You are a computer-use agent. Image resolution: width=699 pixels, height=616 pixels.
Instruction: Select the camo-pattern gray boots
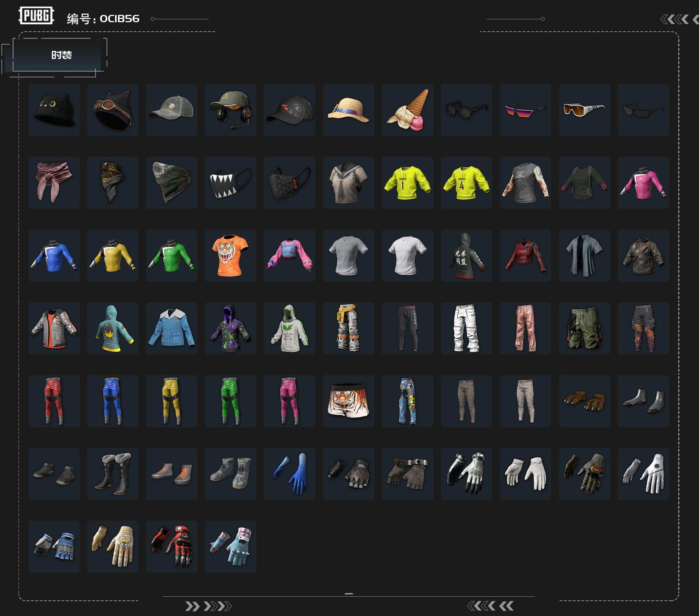pos(230,474)
